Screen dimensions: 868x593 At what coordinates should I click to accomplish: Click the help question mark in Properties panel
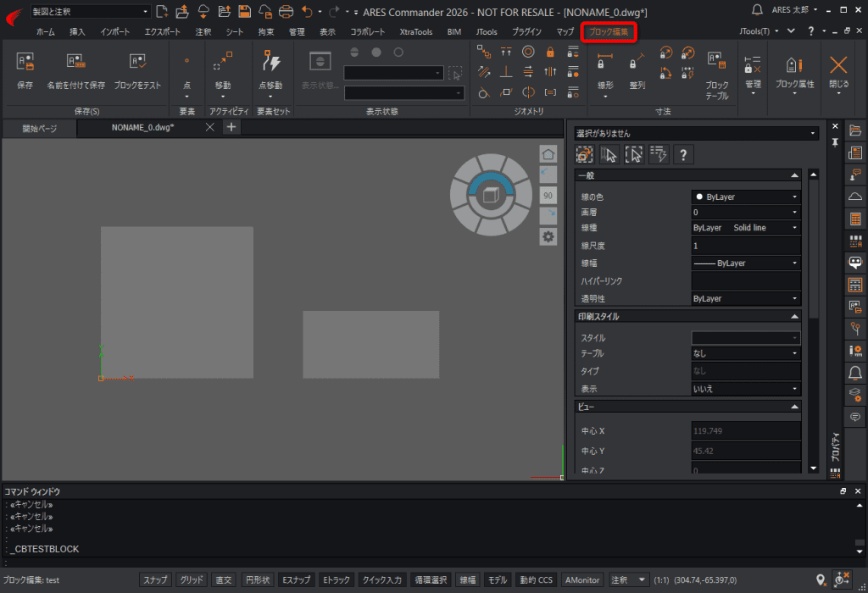(682, 154)
